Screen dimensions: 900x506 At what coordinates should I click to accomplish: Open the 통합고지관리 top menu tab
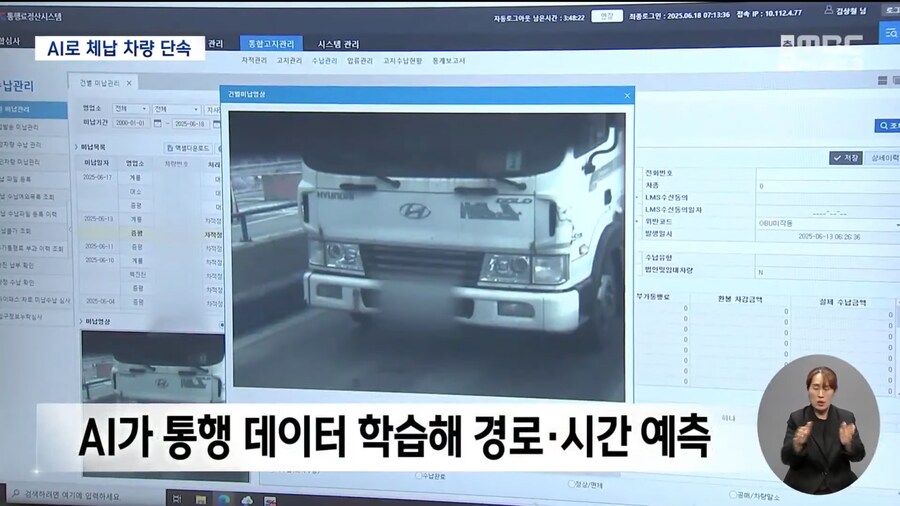(271, 44)
